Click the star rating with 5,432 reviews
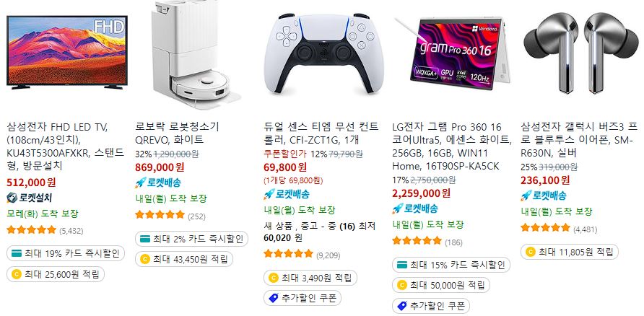Screen dimensions: 644x316 [x=31, y=230]
